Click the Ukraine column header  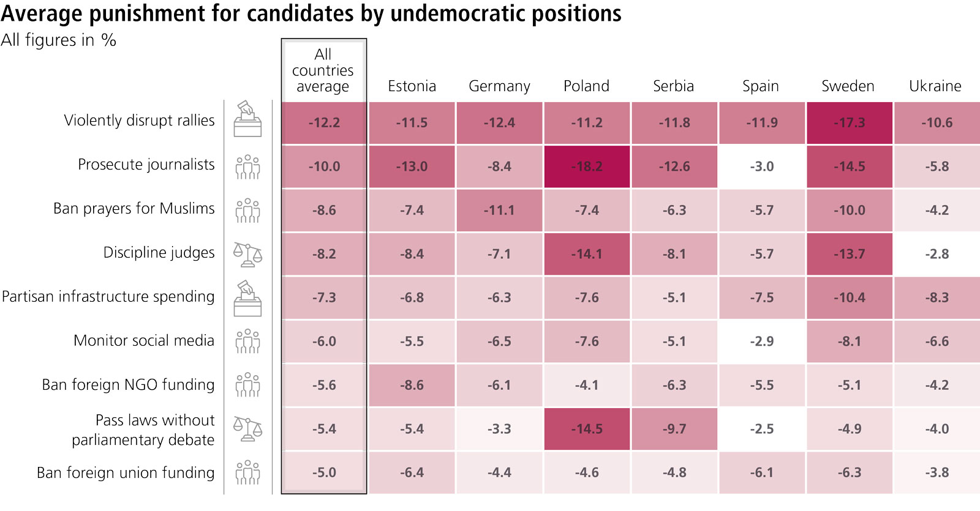coord(935,86)
